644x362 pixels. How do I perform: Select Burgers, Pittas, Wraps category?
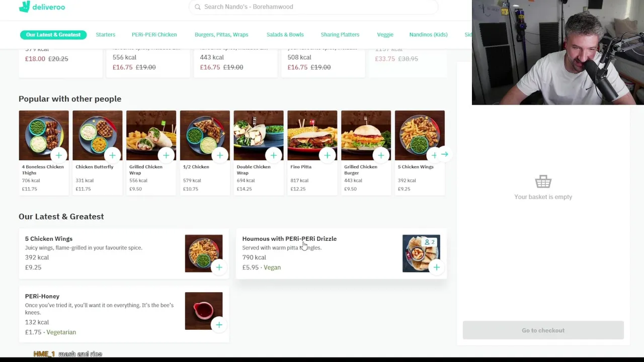pyautogui.click(x=221, y=35)
